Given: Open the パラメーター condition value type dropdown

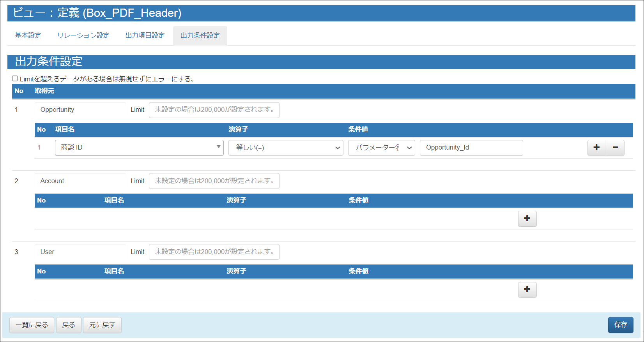Looking at the screenshot, I should click(381, 148).
